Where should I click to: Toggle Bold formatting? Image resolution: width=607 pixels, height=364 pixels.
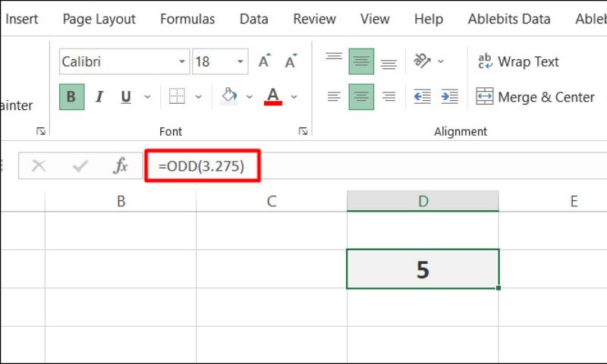pos(71,97)
